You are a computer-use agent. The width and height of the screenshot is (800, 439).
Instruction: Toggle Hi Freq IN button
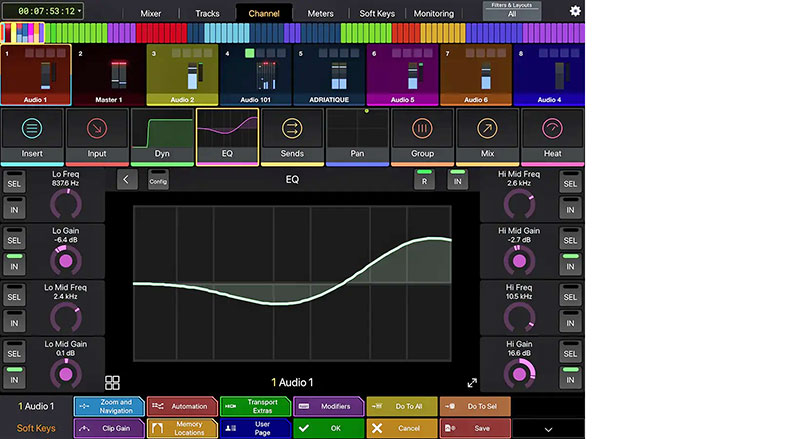pyautogui.click(x=570, y=322)
